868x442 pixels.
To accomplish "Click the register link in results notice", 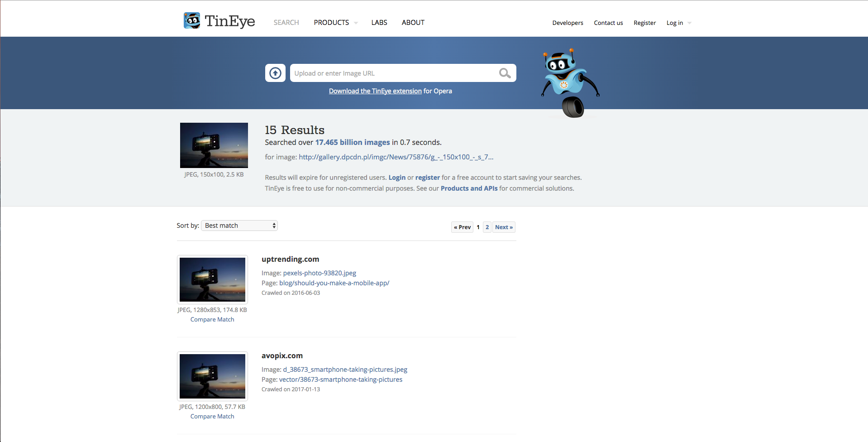I will [x=428, y=178].
